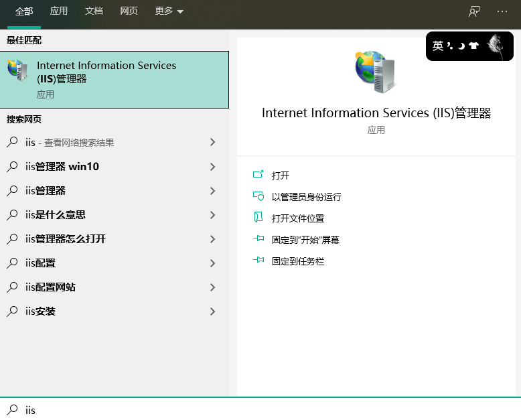Click magnifier icon next to 'iis配置网站'

click(12, 287)
